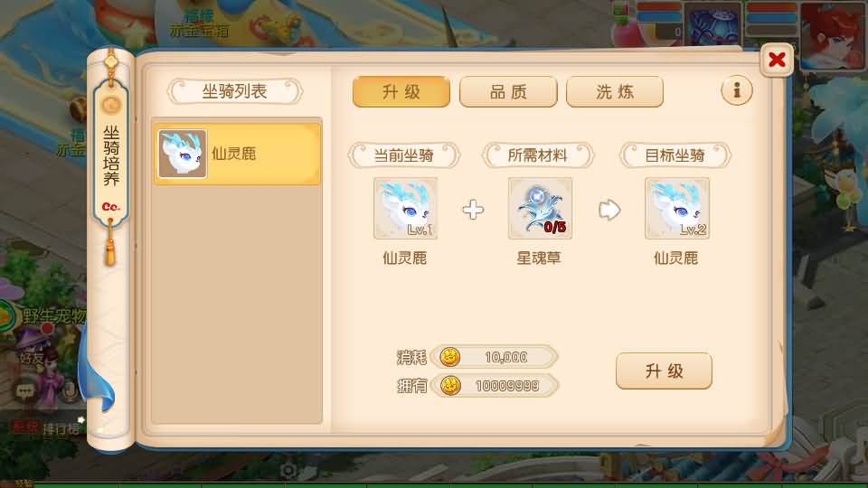The height and width of the screenshot is (488, 868).
Task: Tap the target mount Lv.2 deer icon
Action: pyautogui.click(x=676, y=208)
